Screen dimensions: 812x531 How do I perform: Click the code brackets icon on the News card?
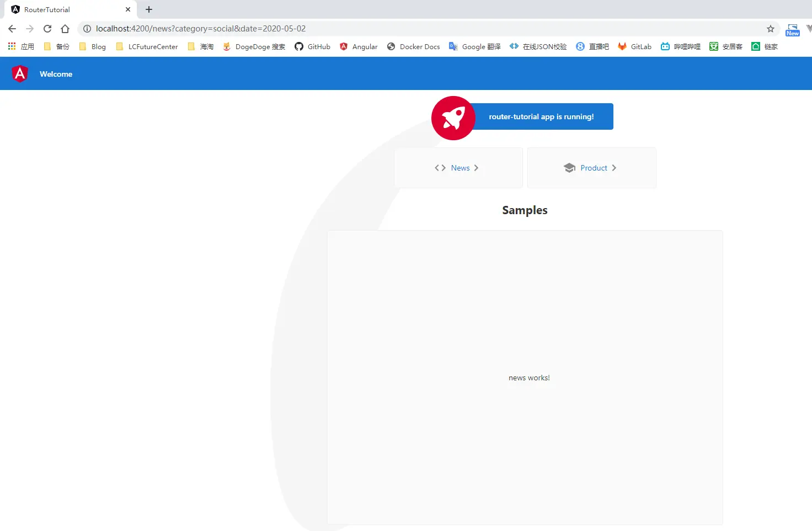click(440, 167)
